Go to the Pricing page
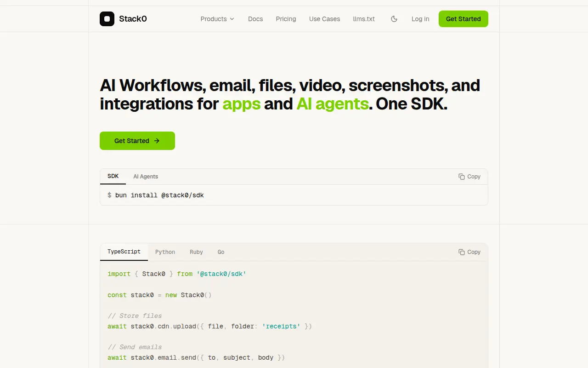The height and width of the screenshot is (368, 588). point(286,19)
